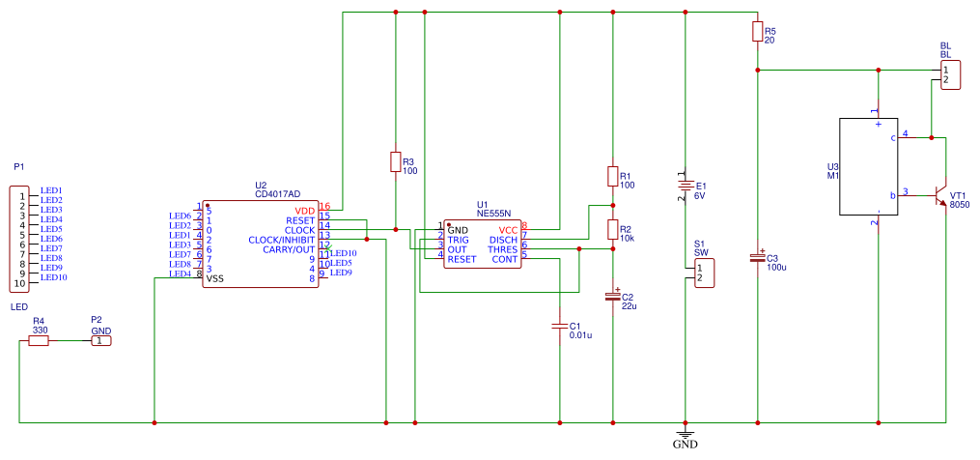
Task: Click LED10 net label at U2 pin 11
Action: (343, 253)
